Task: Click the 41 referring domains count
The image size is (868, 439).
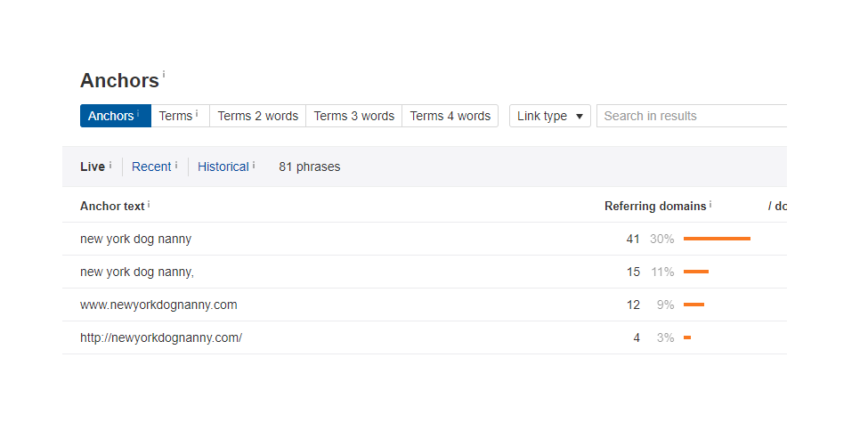Action: [x=633, y=239]
